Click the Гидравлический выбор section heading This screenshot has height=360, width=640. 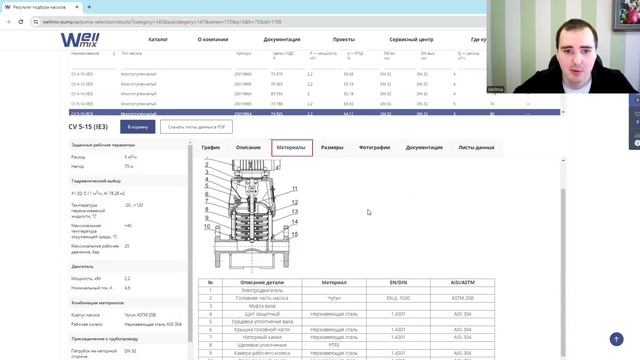(x=96, y=181)
